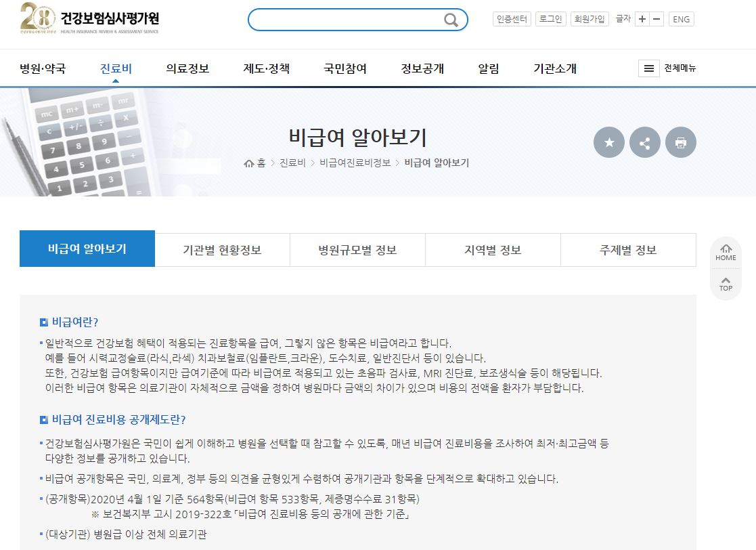Click the search magnifier icon

[450, 20]
